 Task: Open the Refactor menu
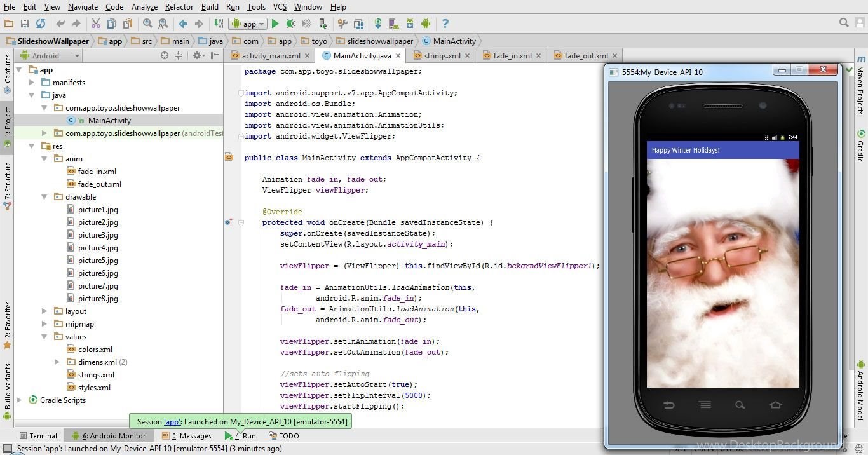point(179,7)
